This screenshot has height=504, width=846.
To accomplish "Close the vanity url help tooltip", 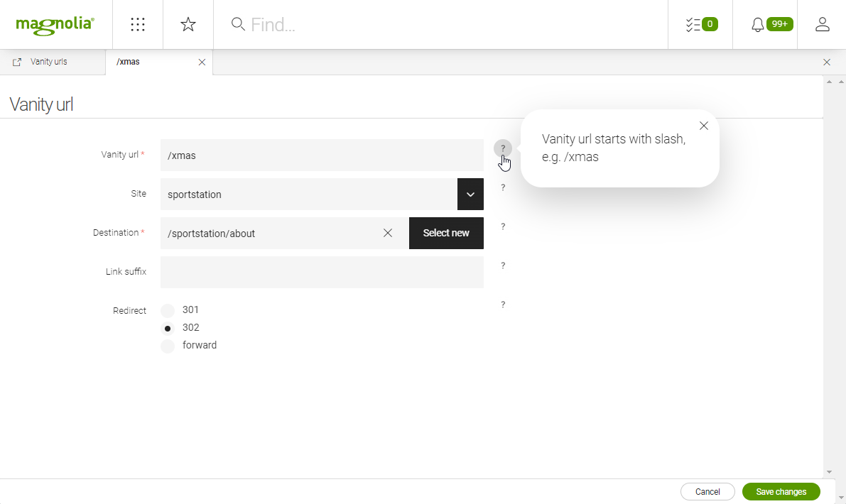I will pyautogui.click(x=703, y=126).
